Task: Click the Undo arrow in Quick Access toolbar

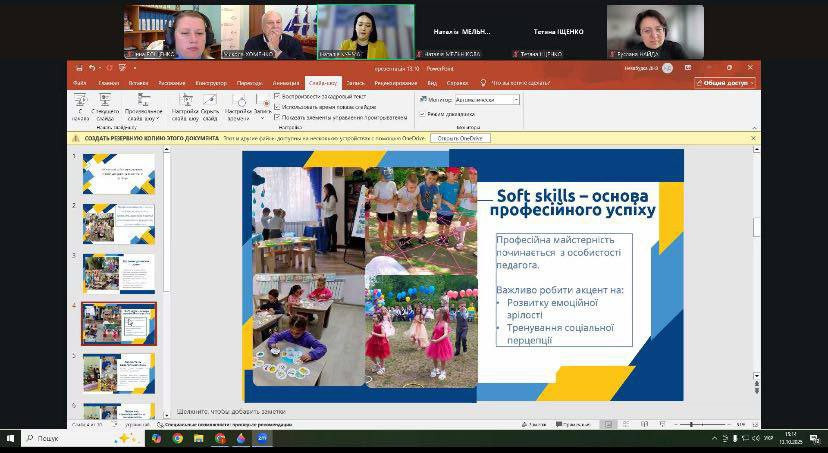Action: [x=92, y=68]
